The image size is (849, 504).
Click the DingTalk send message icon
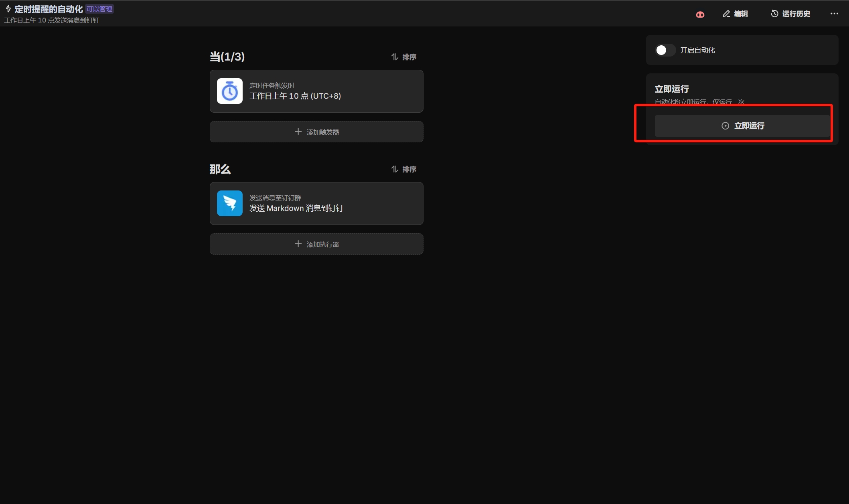229,203
